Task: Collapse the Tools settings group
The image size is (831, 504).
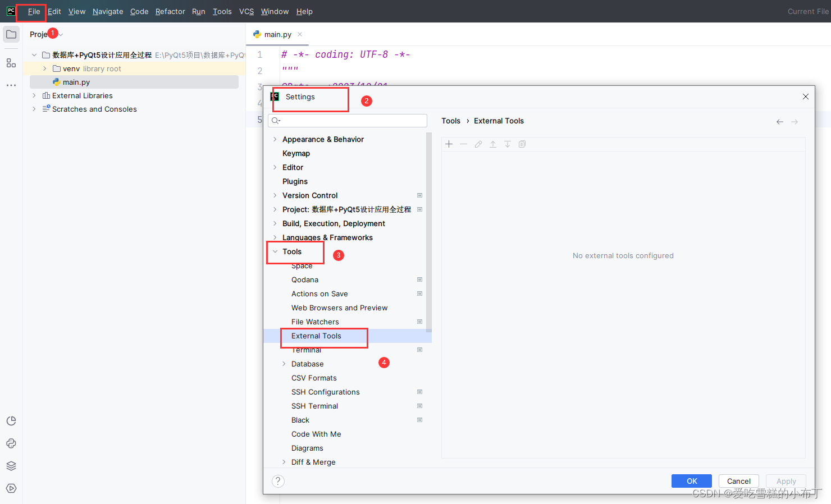Action: [x=275, y=251]
